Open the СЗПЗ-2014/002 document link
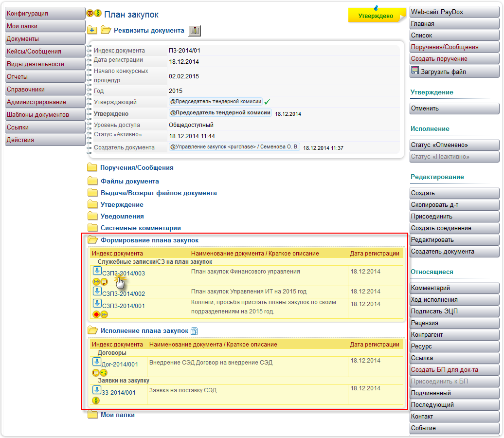The height and width of the screenshot is (438, 504). coord(124,294)
